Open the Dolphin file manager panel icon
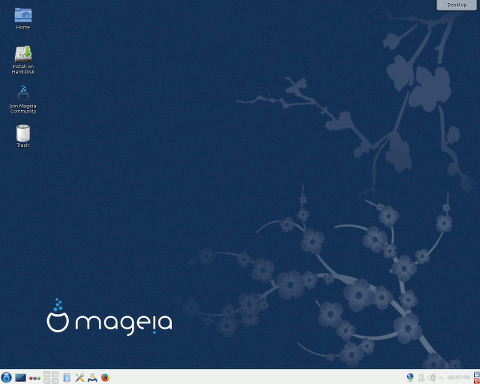 pyautogui.click(x=67, y=378)
